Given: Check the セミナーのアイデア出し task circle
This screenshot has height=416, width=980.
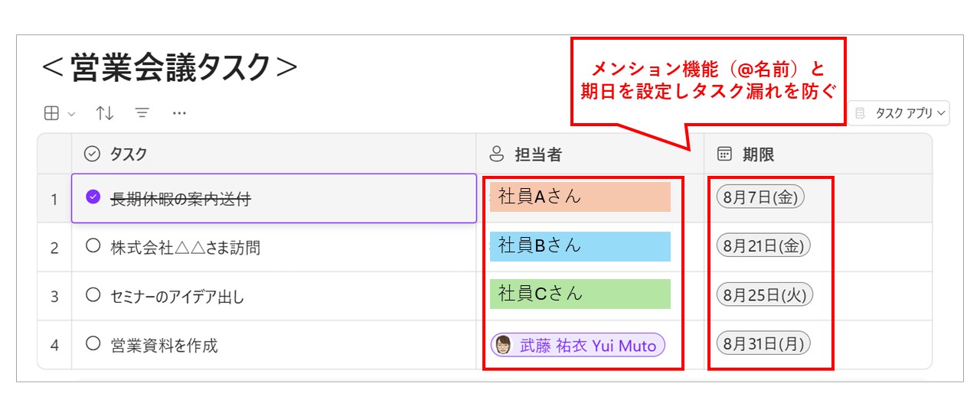Looking at the screenshot, I should 93,294.
